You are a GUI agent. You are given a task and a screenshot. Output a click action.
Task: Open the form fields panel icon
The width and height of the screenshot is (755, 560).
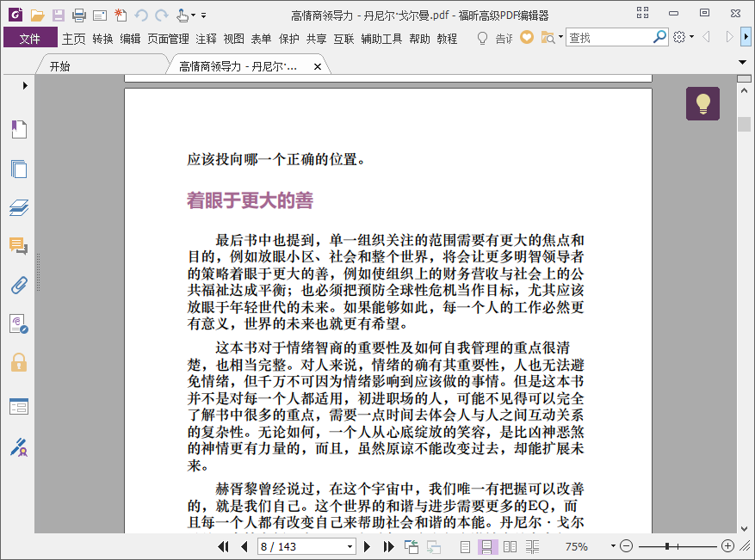(19, 407)
